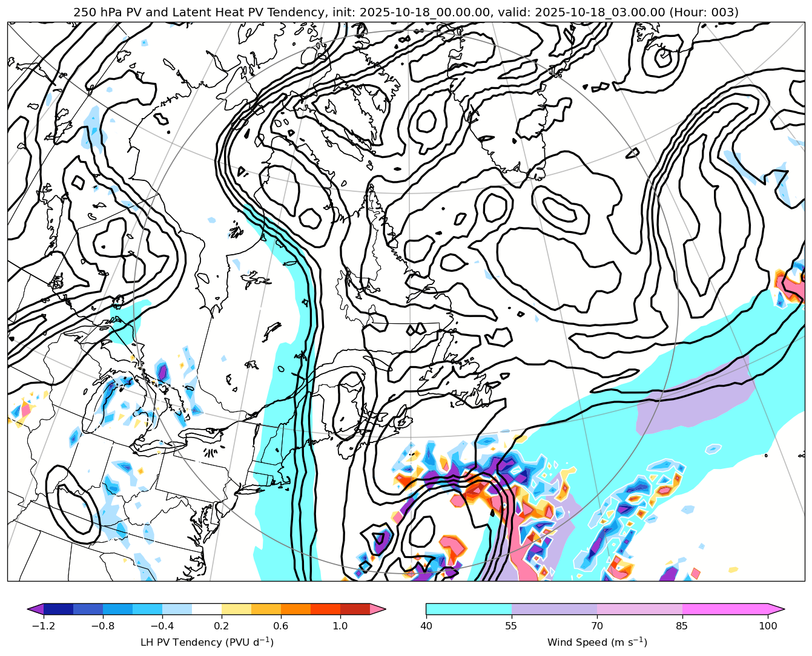
Task: Pick the darkest navy blue PV tendency swatch
Action: pos(58,609)
